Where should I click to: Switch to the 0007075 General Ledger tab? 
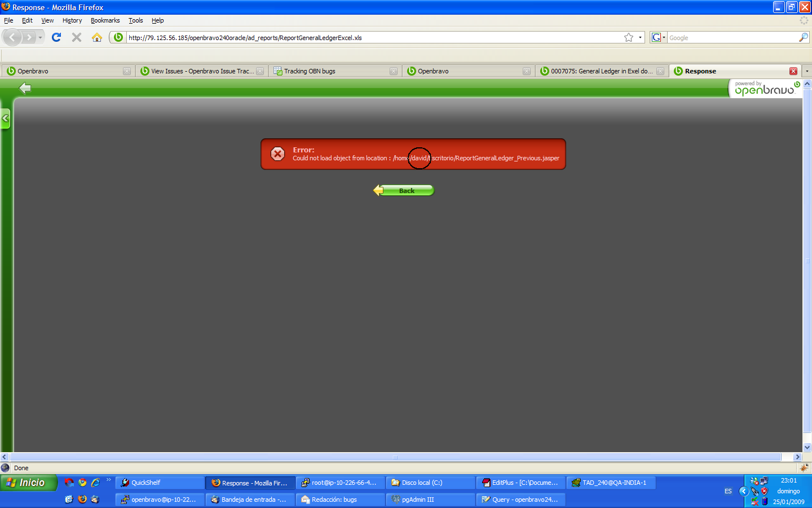[602, 71]
